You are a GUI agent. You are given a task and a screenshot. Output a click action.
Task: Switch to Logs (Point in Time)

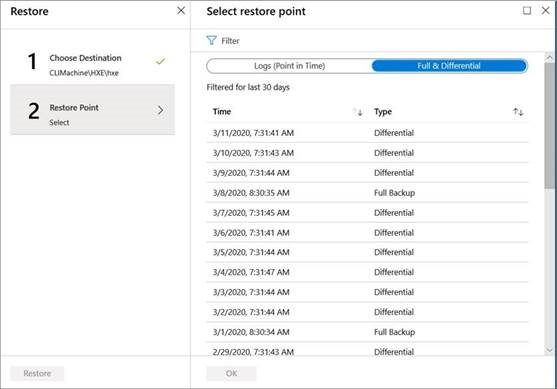289,66
